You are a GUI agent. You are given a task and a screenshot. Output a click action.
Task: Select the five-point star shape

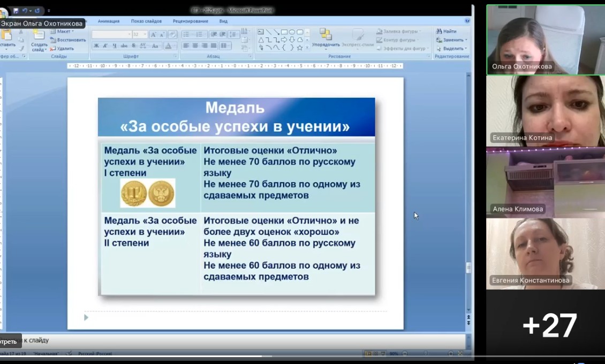(x=300, y=48)
